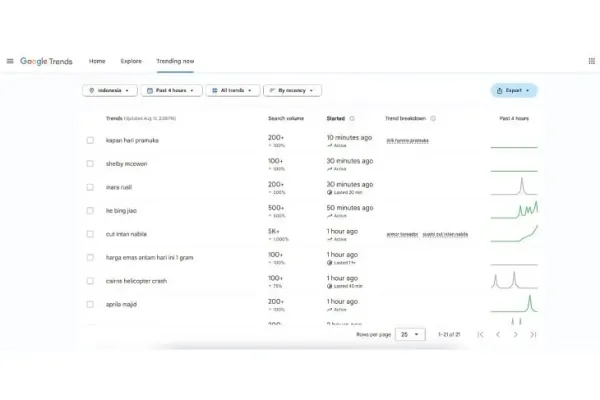Viewport: 600px width, 400px height.
Task: Select the cairns helicopter crash checkbox
Action: point(90,281)
